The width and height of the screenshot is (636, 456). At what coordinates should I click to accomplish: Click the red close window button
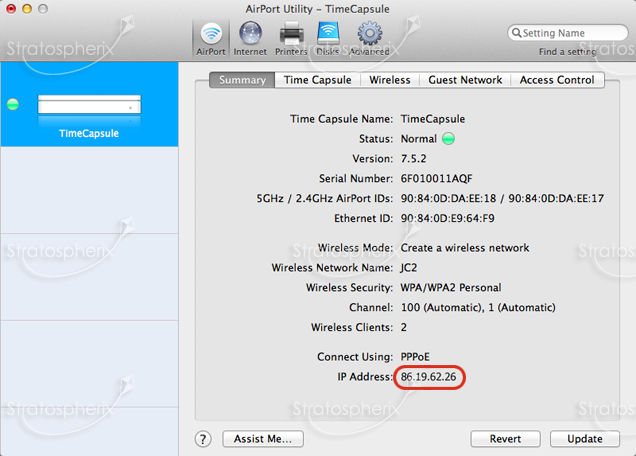tap(11, 9)
